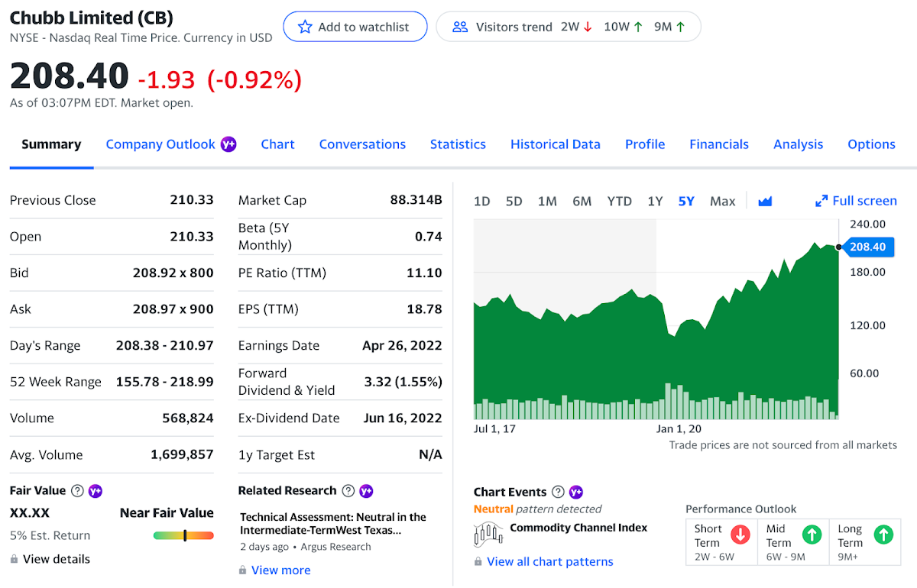Click the Short Term red down arrow
Viewport: 917px width, 588px height.
[740, 535]
